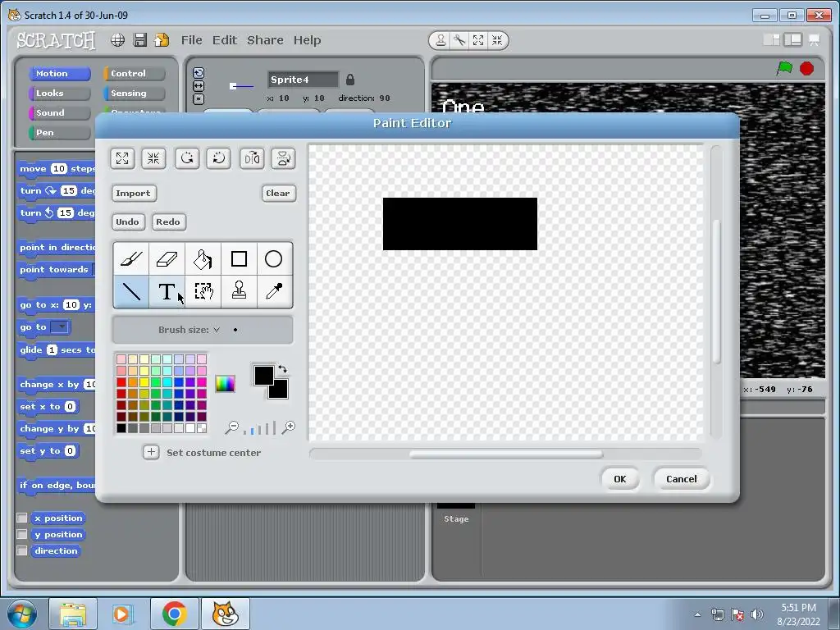
Task: Set rotation style to left-right flip only
Action: coord(199,86)
